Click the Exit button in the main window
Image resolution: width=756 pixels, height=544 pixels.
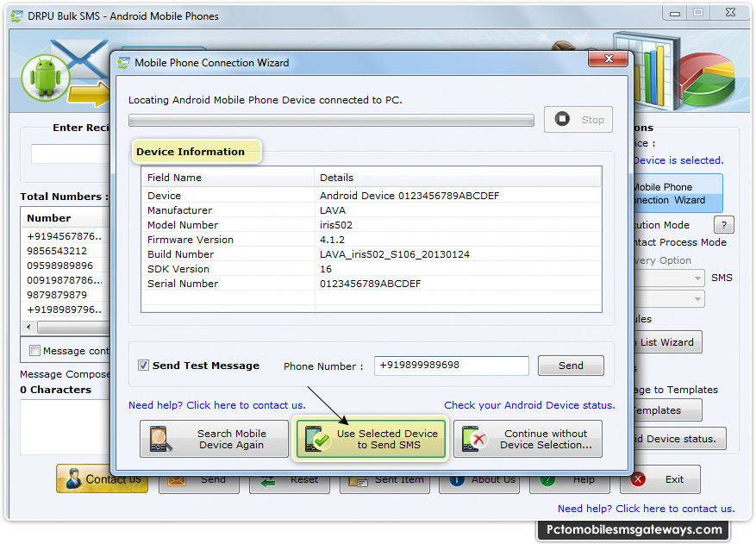[660, 479]
